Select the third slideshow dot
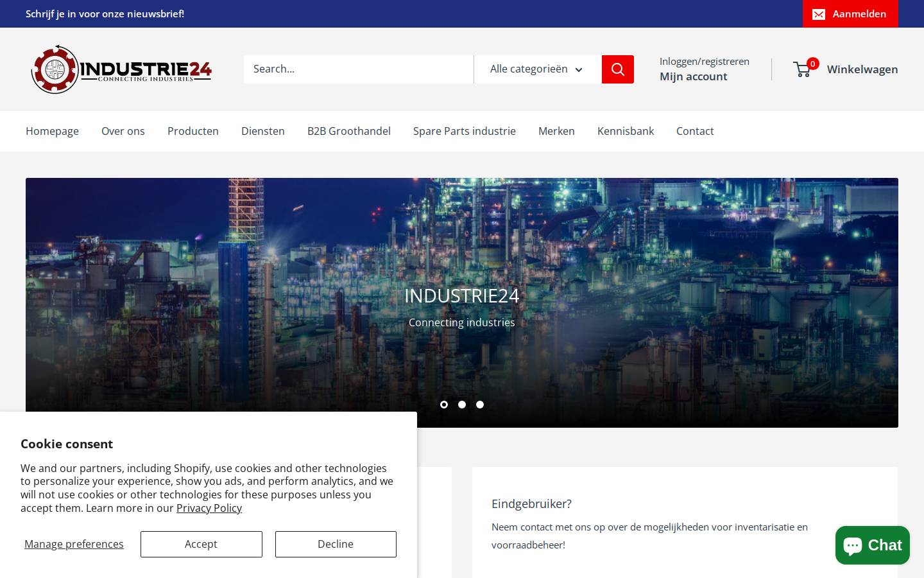 click(480, 405)
